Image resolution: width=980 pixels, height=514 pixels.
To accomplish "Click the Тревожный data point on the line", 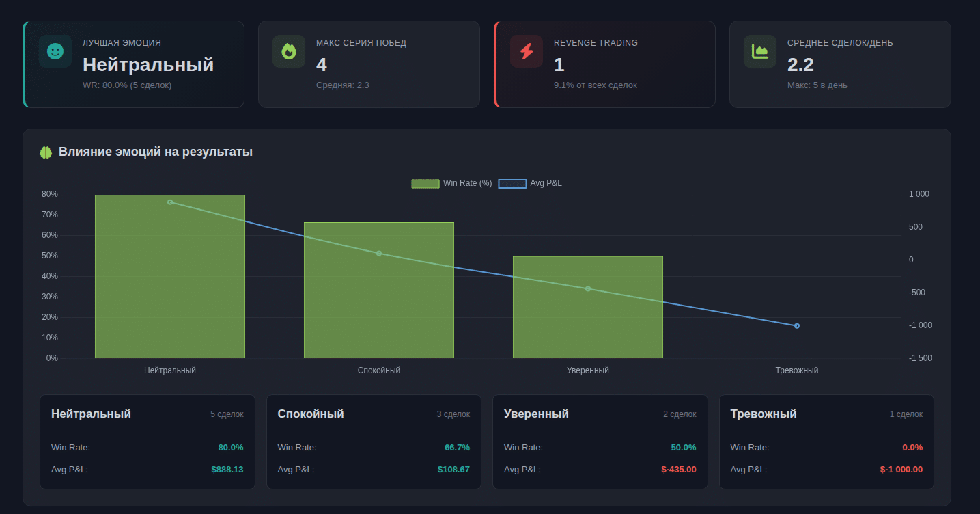I will click(797, 326).
